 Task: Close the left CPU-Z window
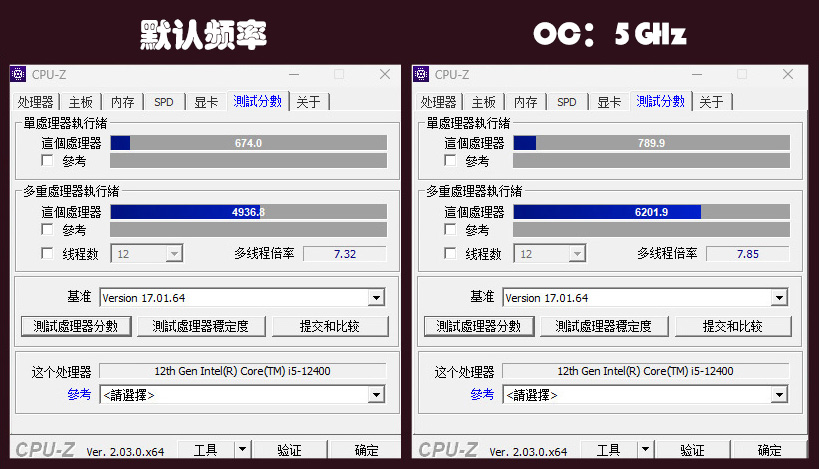click(x=385, y=74)
